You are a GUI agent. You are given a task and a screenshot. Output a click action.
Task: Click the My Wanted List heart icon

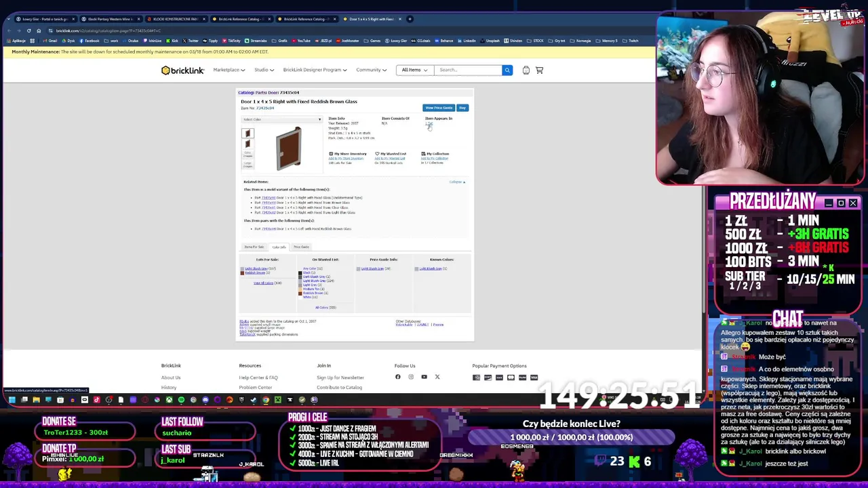[x=377, y=154]
